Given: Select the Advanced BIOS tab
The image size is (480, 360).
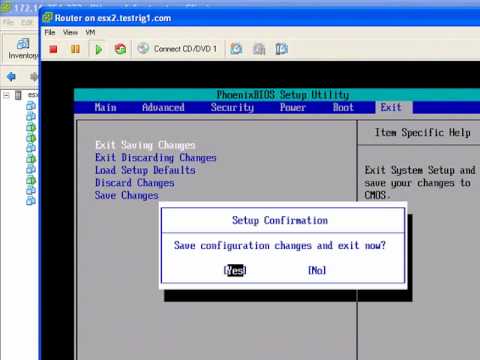Looking at the screenshot, I should [163, 107].
